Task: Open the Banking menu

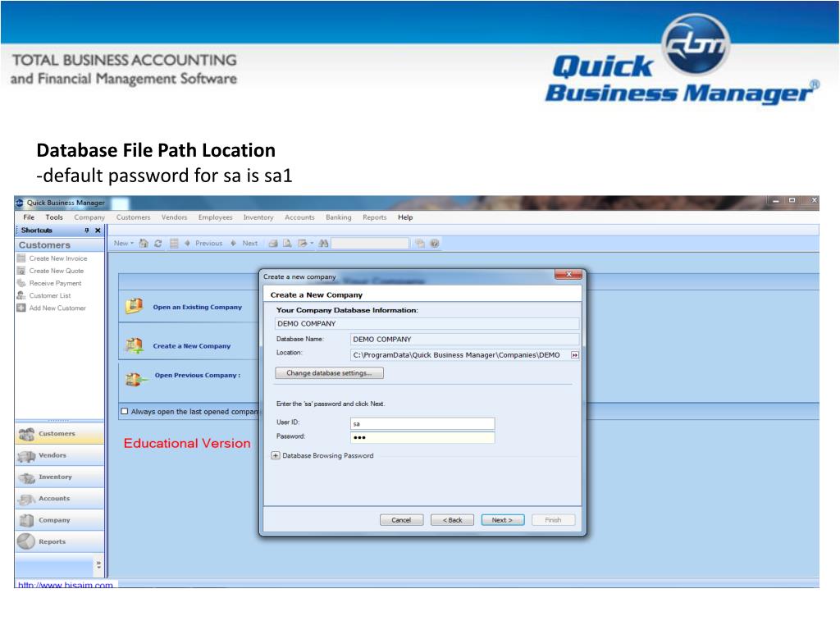Action: click(339, 217)
